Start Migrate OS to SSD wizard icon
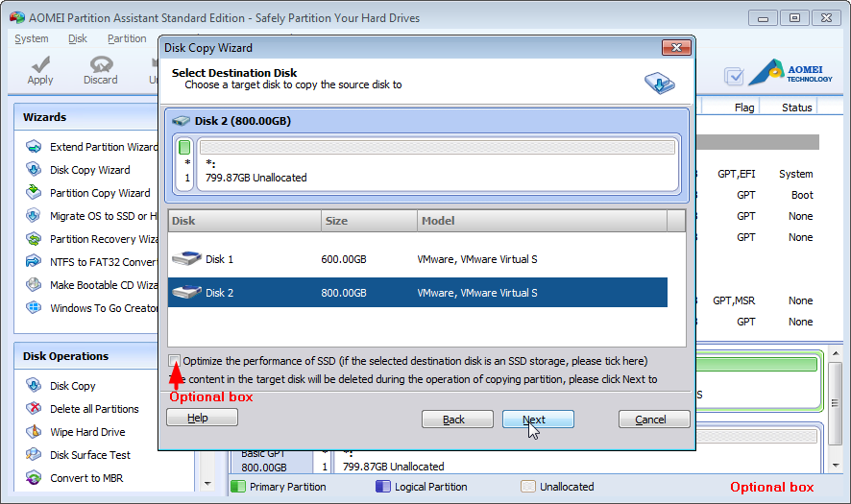 click(34, 215)
